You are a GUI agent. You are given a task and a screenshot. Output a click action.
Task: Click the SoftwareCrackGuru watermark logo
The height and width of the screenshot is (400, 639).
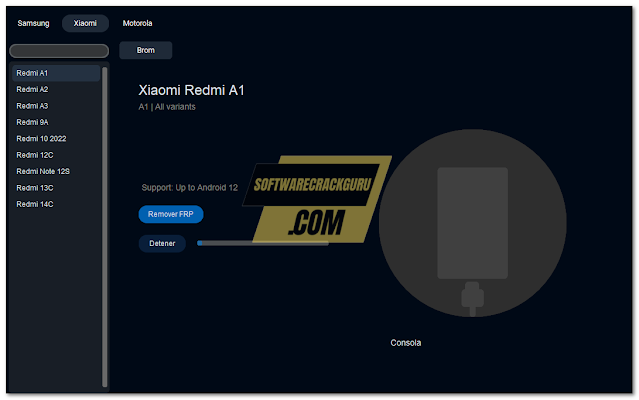[x=317, y=199]
